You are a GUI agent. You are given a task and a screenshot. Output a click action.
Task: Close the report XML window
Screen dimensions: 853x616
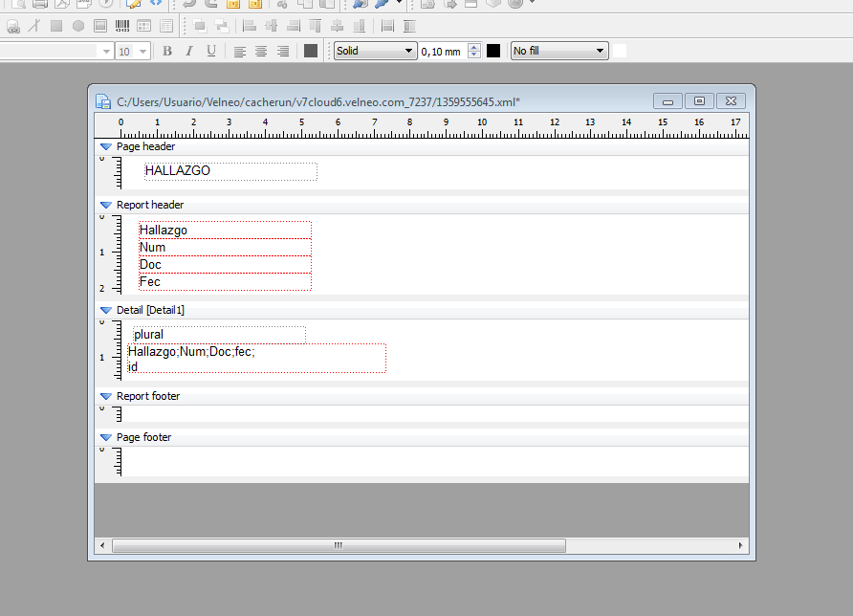pos(732,101)
